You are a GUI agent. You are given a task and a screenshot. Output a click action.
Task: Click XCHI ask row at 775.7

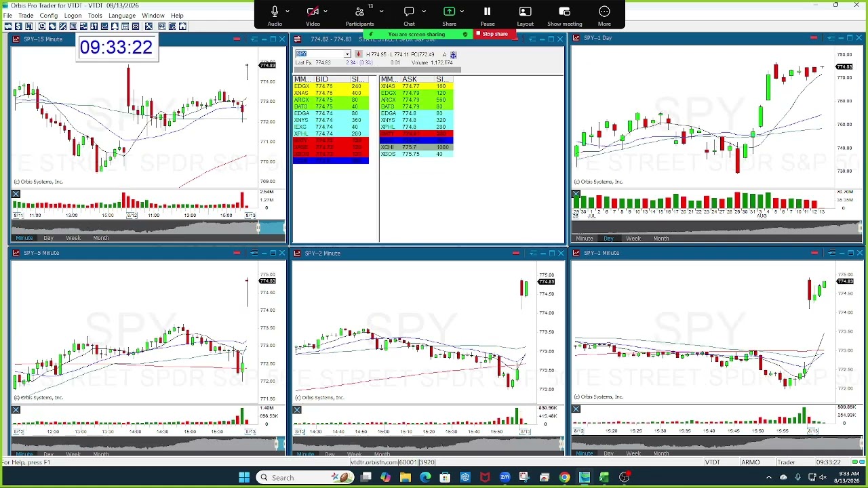416,147
